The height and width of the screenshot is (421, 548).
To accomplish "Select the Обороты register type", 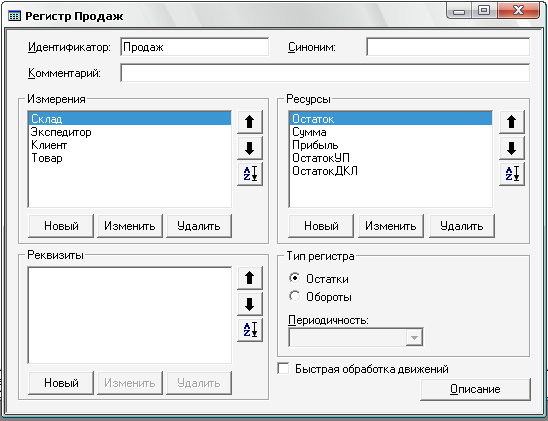I will coord(295,296).
